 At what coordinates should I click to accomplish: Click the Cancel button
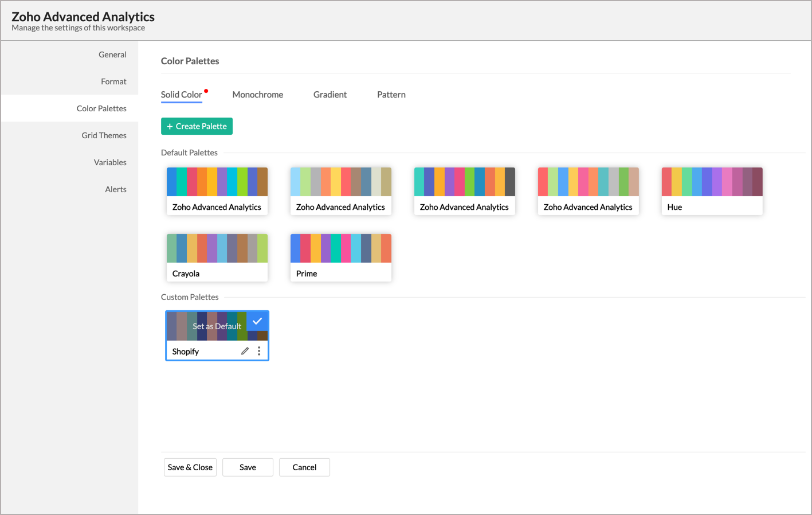point(304,467)
